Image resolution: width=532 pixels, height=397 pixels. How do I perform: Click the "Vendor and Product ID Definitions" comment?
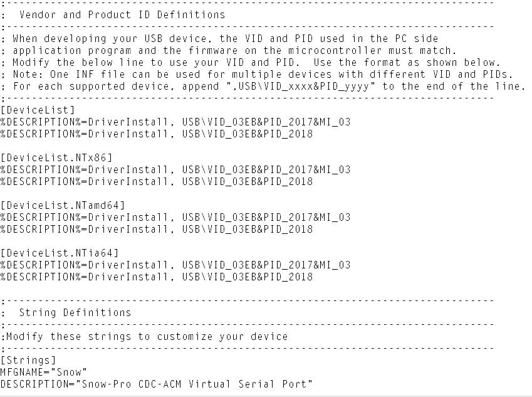coord(122,14)
